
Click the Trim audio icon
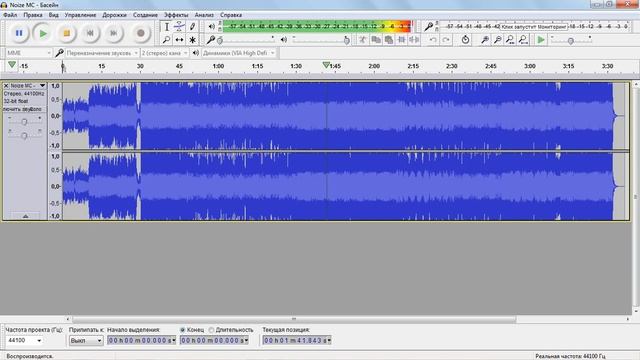click(x=402, y=40)
